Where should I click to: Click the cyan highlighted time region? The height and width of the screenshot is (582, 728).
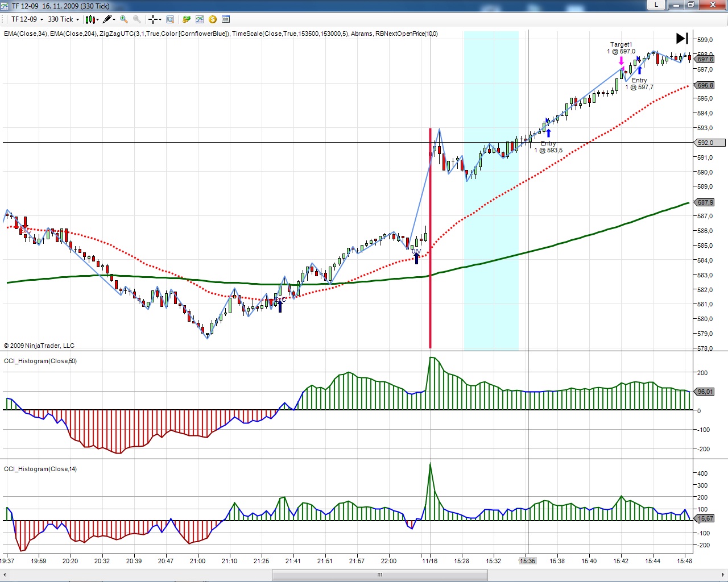pos(491,256)
